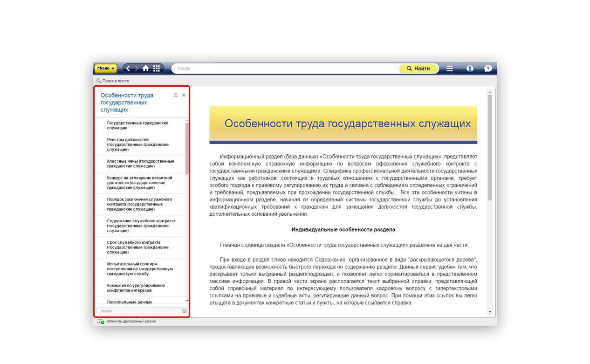Open the hamburger list menu in toolbar
The height and width of the screenshot is (364, 590).
click(450, 69)
